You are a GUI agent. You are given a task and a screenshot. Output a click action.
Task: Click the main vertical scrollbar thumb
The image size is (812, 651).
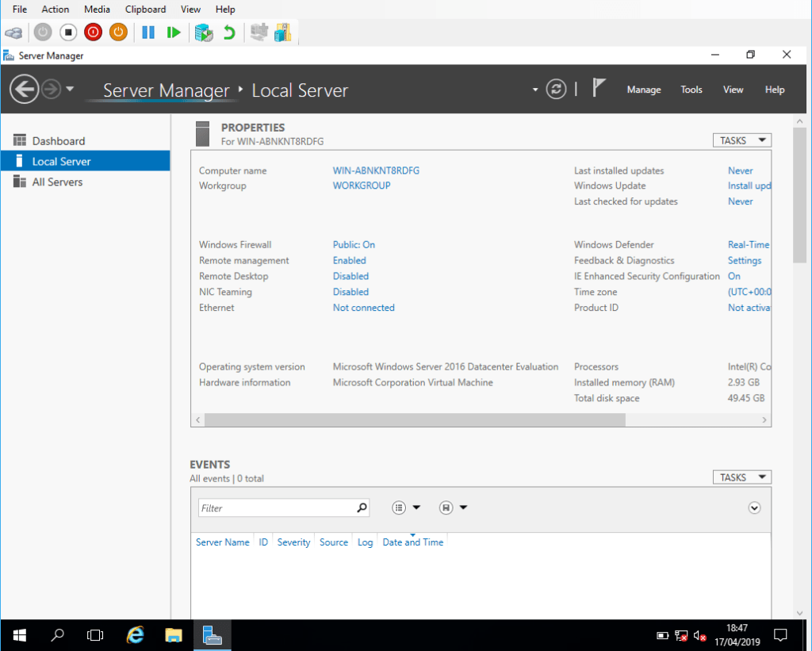pos(799,195)
